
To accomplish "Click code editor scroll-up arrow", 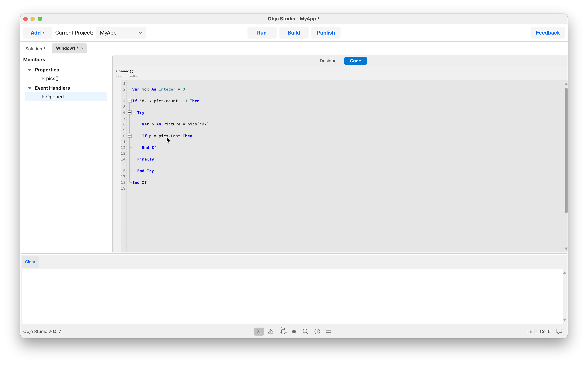I will [566, 84].
